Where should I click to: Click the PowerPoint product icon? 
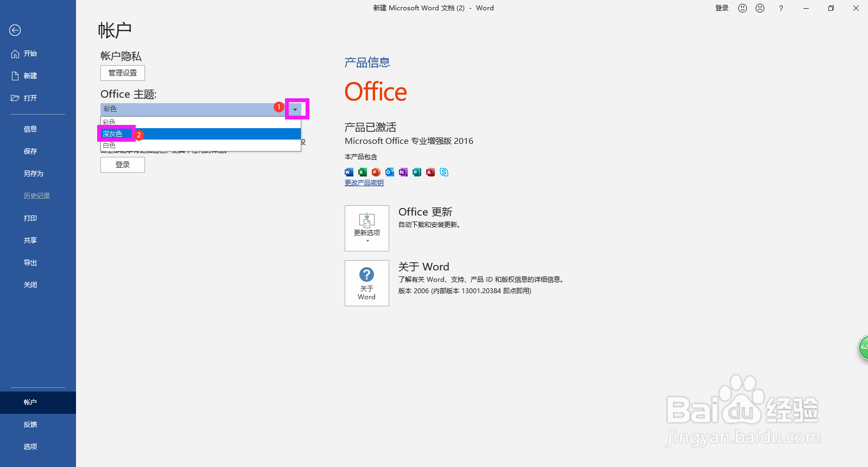[376, 172]
